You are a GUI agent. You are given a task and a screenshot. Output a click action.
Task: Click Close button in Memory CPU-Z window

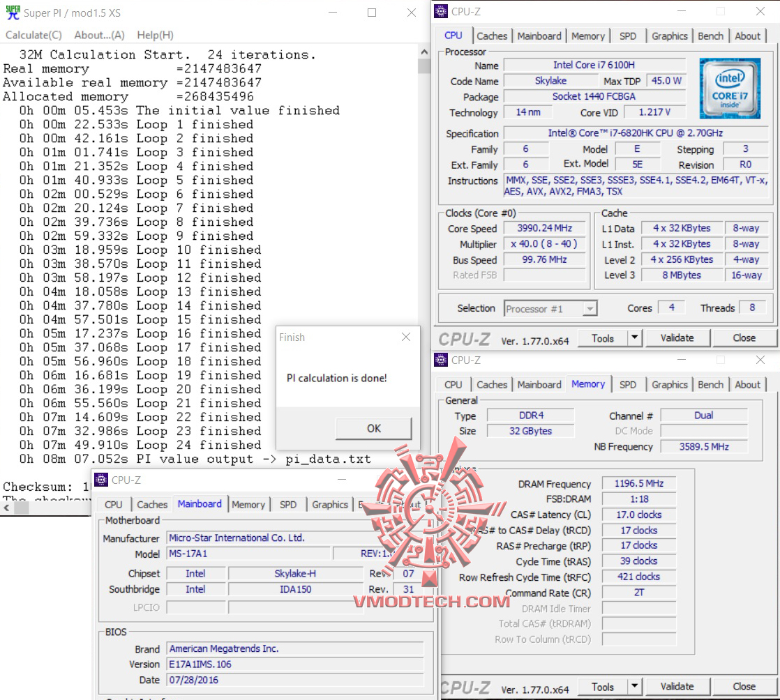(744, 687)
